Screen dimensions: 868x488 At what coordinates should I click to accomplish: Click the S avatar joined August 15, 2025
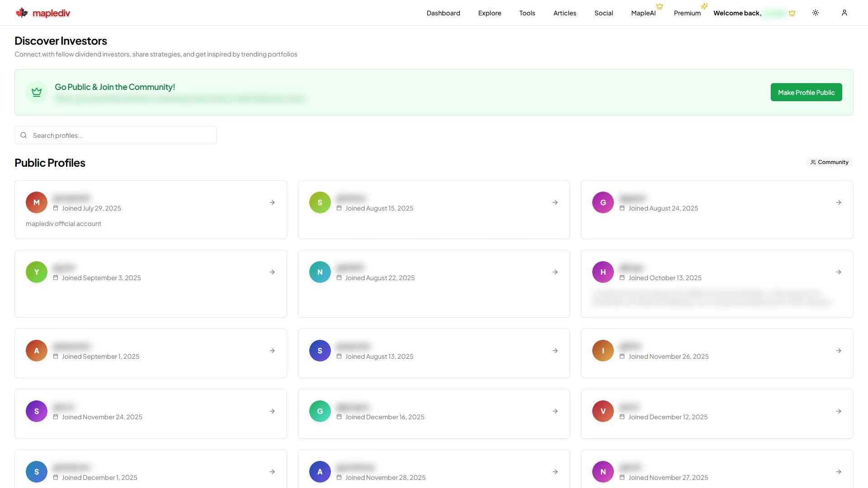320,202
